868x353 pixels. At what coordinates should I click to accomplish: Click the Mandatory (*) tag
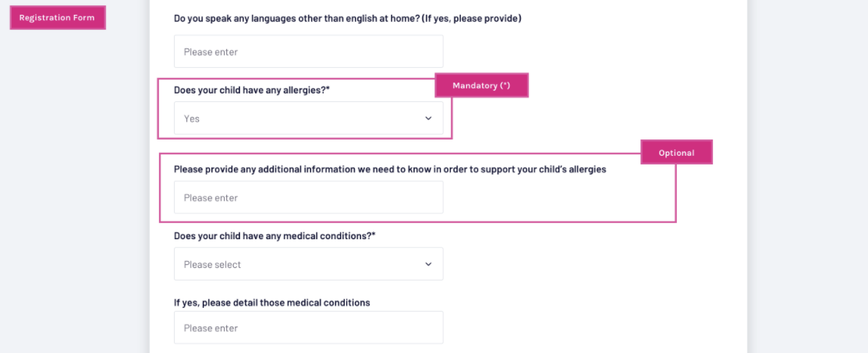(x=481, y=86)
